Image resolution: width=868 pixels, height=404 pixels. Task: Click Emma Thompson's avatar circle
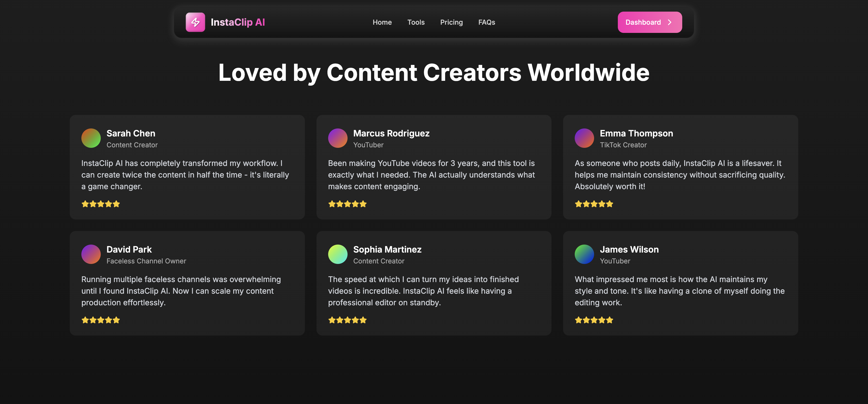point(584,138)
